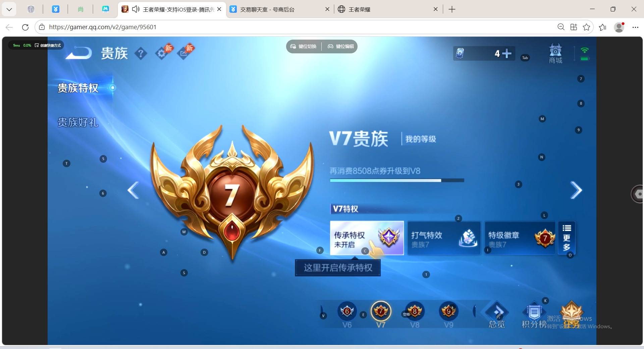The image size is (644, 349).
Task: Click the share icon marked 新
Action: (x=184, y=52)
